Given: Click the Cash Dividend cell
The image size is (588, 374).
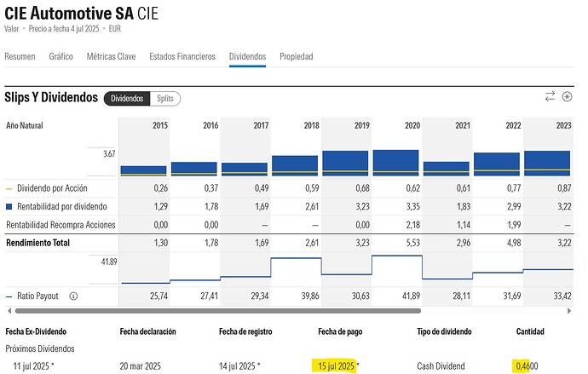Looking at the screenshot, I should coord(441,366).
